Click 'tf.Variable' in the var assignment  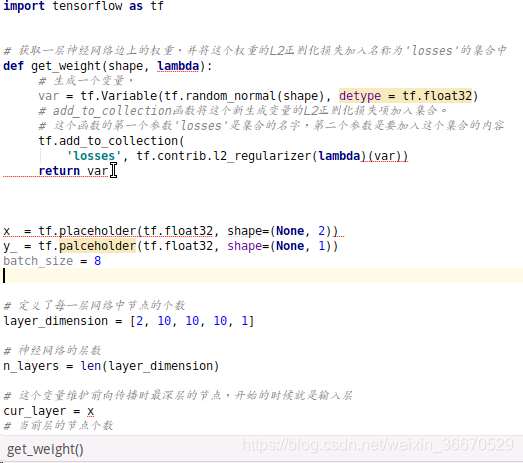coord(118,96)
